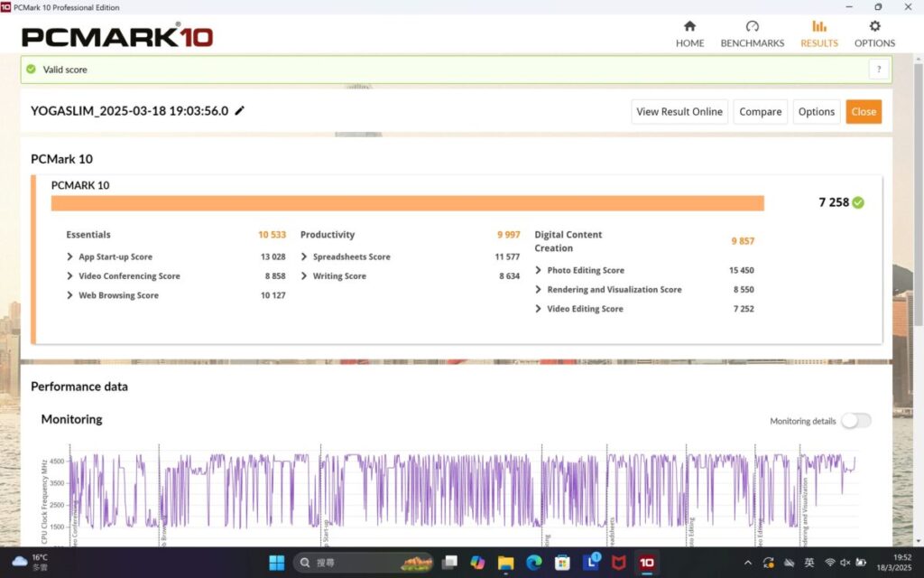924x578 pixels.
Task: Click the Essentials heading
Action: [88, 235]
